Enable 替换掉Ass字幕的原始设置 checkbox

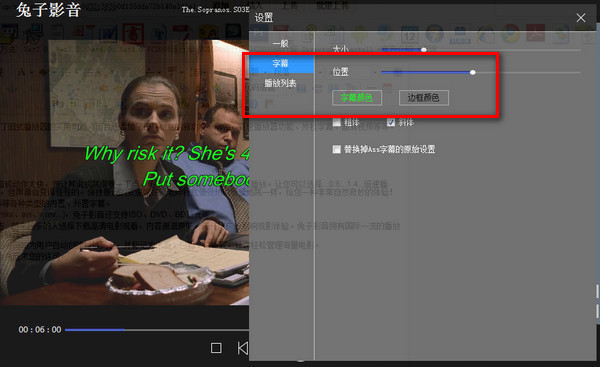pos(337,149)
